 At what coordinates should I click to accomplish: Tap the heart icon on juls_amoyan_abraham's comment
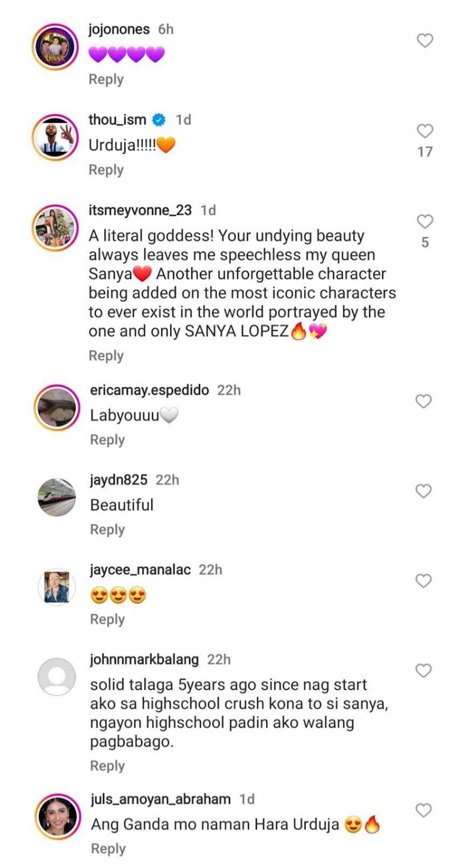tap(423, 809)
